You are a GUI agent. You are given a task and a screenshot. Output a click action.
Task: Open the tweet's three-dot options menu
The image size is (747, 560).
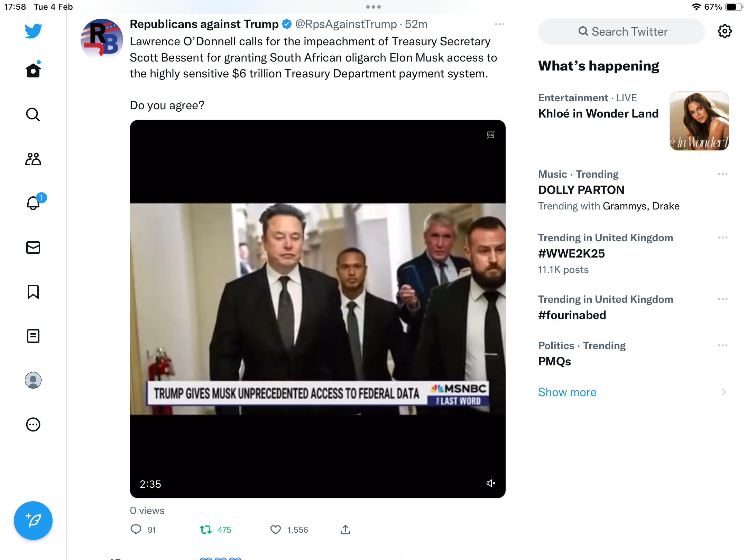500,24
